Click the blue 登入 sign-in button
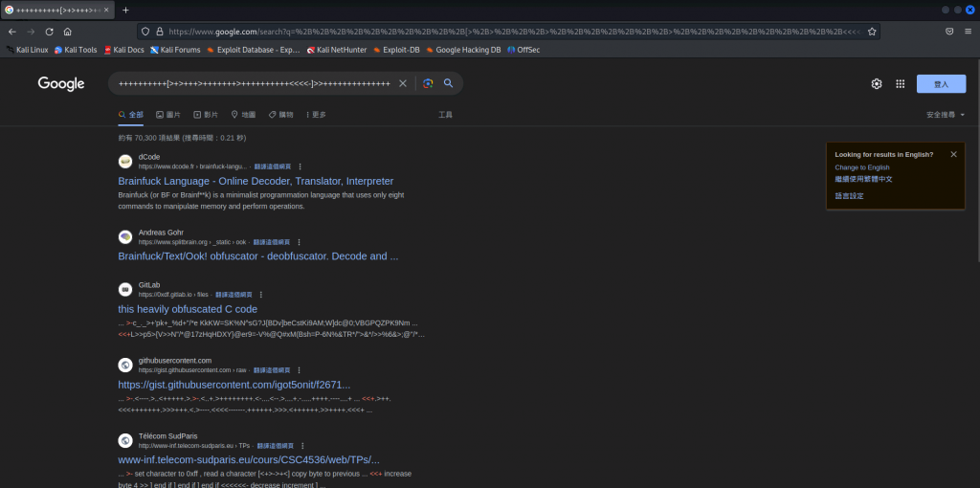 pyautogui.click(x=941, y=84)
